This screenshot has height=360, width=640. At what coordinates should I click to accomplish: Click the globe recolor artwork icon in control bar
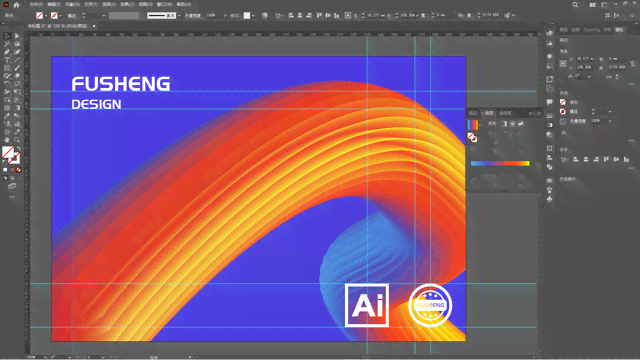[x=264, y=16]
